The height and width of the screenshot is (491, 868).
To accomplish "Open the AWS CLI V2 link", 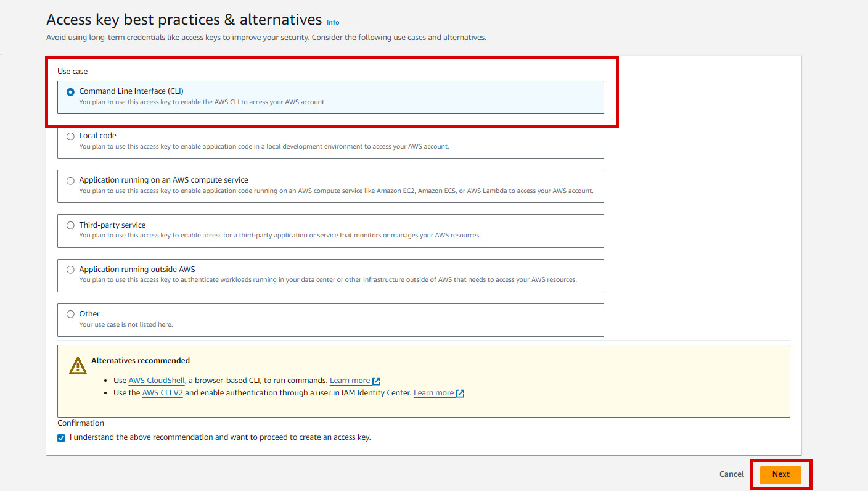I will pyautogui.click(x=162, y=393).
